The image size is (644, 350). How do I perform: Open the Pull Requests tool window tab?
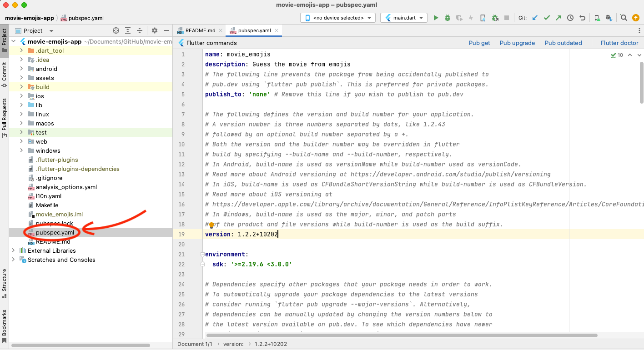(x=4, y=118)
